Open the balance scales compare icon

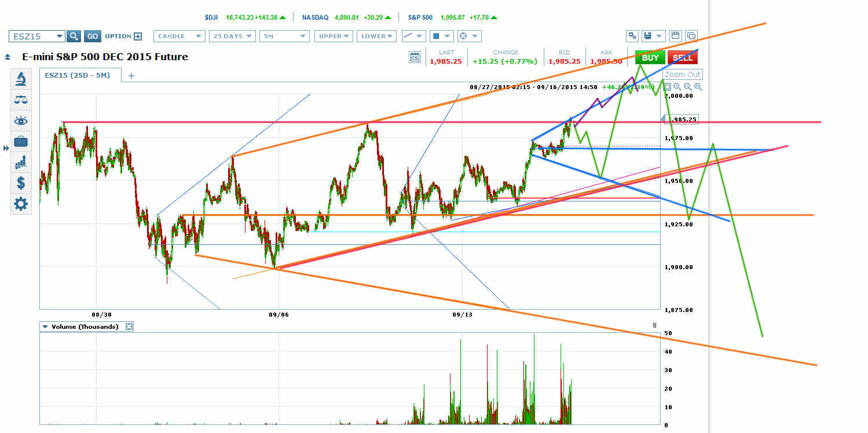(20, 99)
